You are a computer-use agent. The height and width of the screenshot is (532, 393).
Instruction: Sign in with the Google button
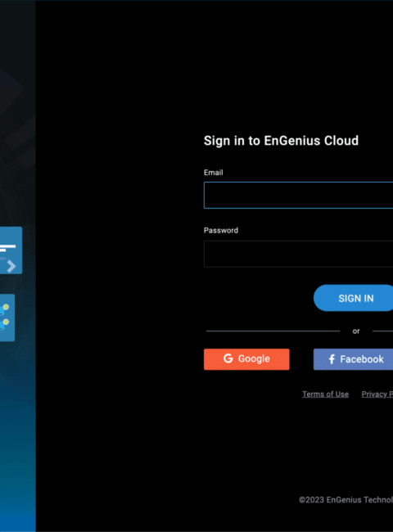(246, 359)
